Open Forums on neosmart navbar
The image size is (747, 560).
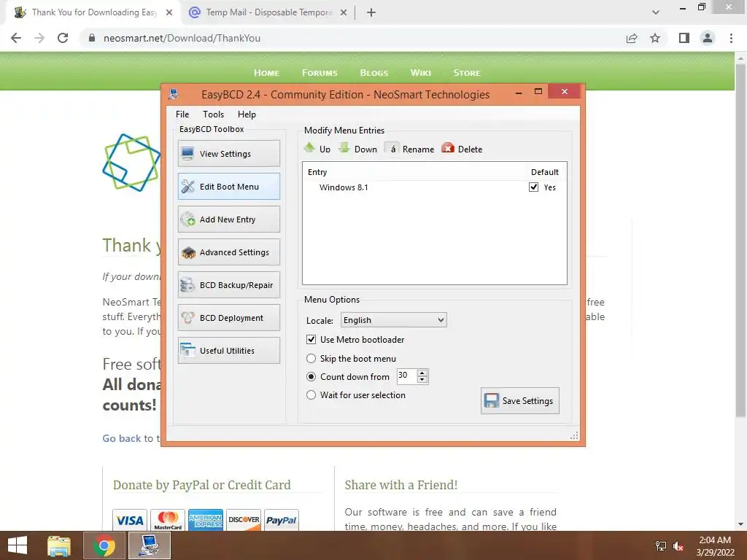(320, 72)
